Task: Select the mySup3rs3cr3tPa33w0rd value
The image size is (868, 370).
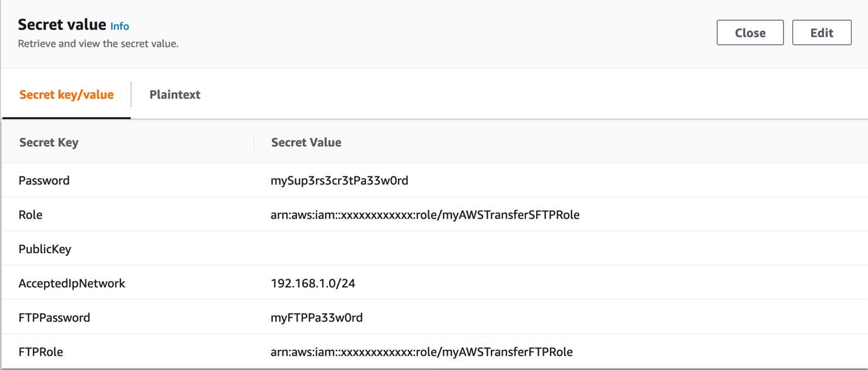Action: [x=339, y=180]
